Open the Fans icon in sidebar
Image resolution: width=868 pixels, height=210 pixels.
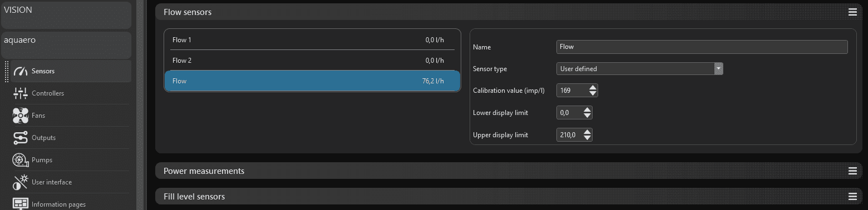(x=21, y=116)
